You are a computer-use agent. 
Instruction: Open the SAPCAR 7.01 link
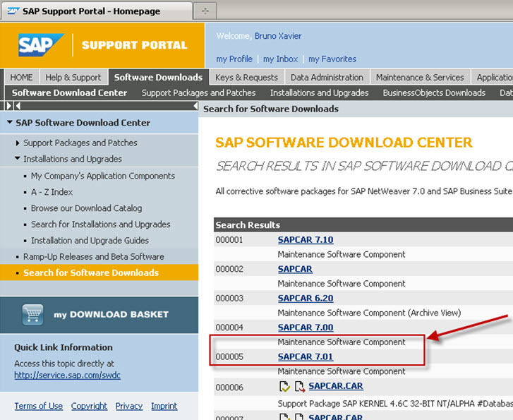coord(305,356)
